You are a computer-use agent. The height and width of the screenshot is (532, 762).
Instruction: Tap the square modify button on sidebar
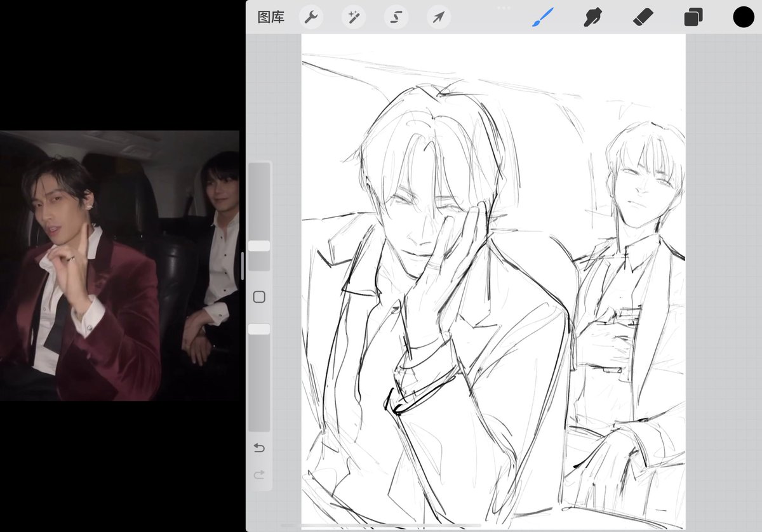[259, 297]
